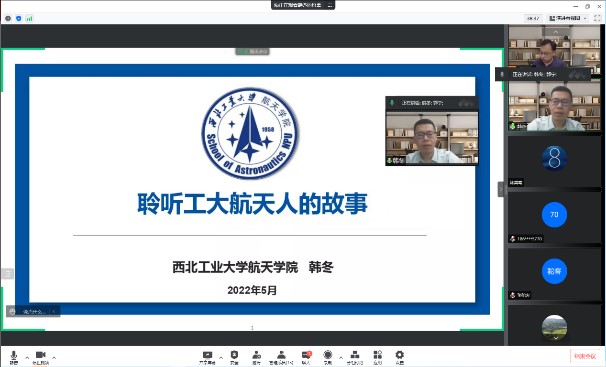Toggle the camera video button

tap(41, 357)
